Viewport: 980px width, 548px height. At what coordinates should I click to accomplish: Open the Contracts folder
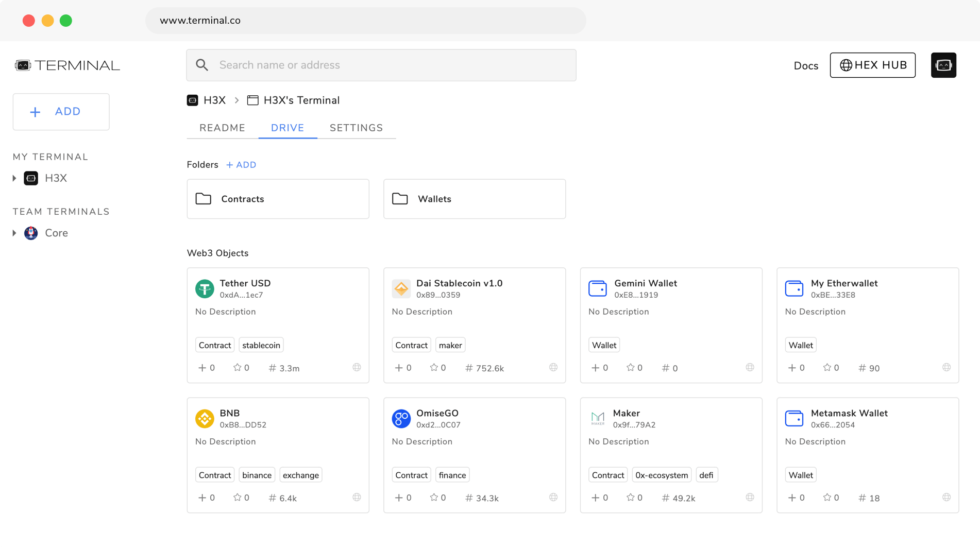click(278, 199)
